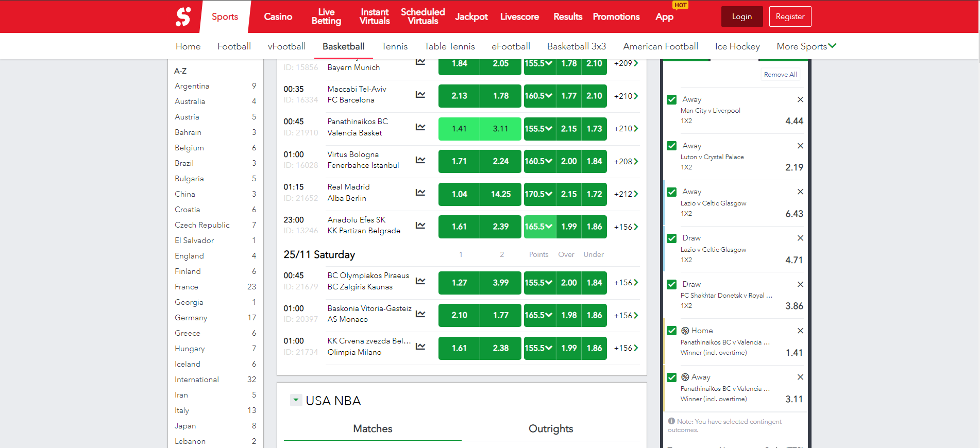Open 160.5 points dropdown for Maccabi Tel-Aviv
Viewport: 980px width, 448px height.
point(539,96)
